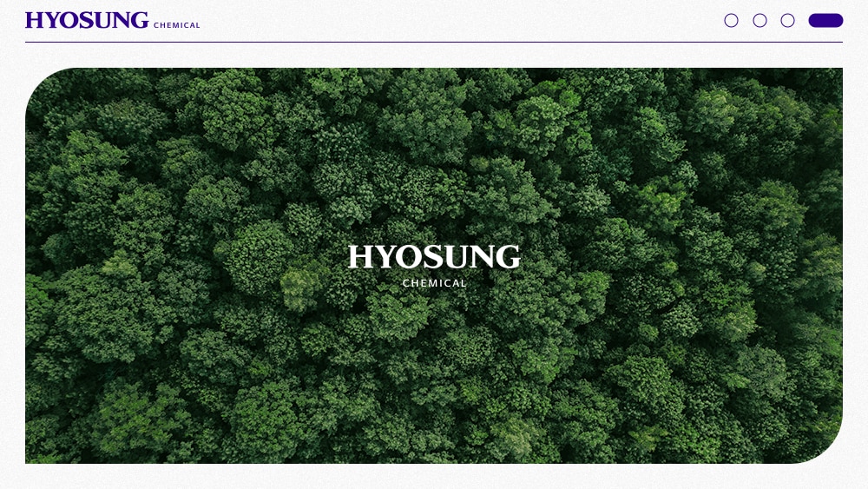Click the white HYOSUNG wordmark over the forest
Image resolution: width=868 pixels, height=489 pixels.
(434, 257)
